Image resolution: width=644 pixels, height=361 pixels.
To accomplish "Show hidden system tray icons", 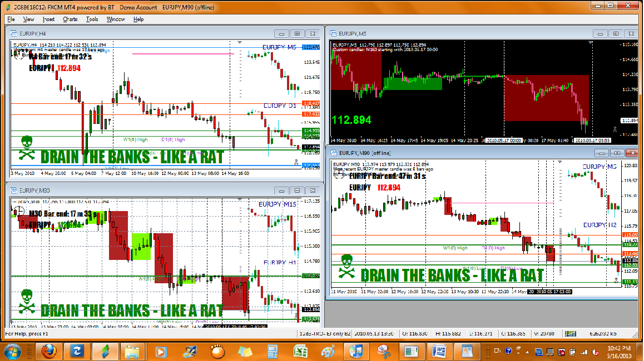I will (527, 352).
